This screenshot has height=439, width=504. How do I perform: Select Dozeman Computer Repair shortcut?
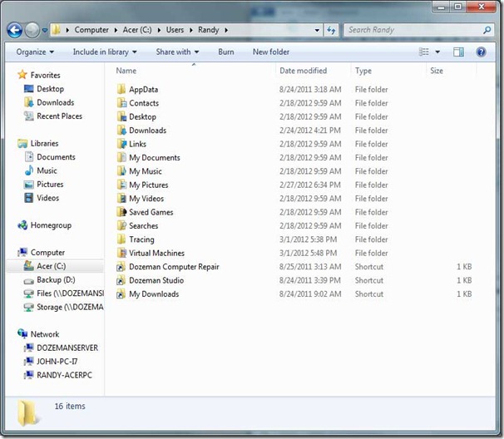[x=174, y=267]
